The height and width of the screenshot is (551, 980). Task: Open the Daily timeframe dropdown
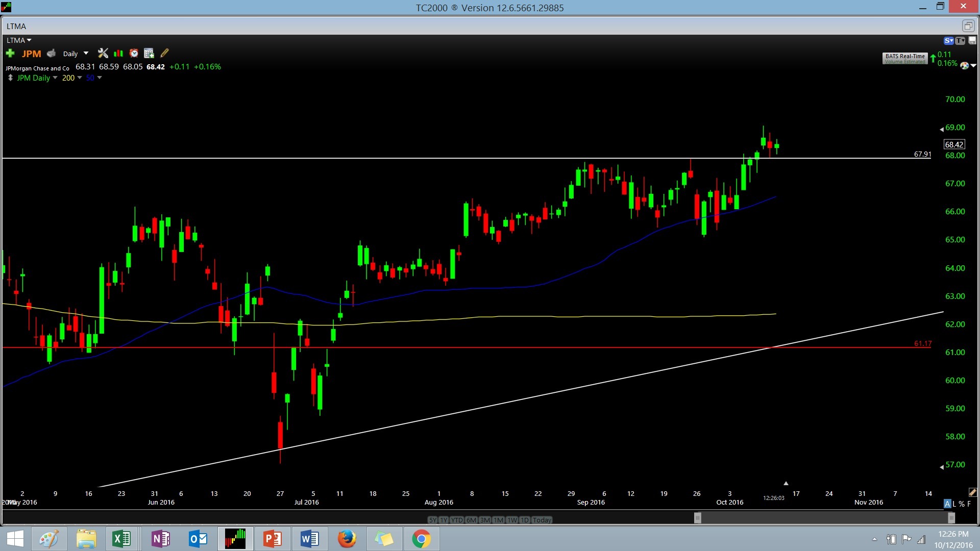click(76, 54)
